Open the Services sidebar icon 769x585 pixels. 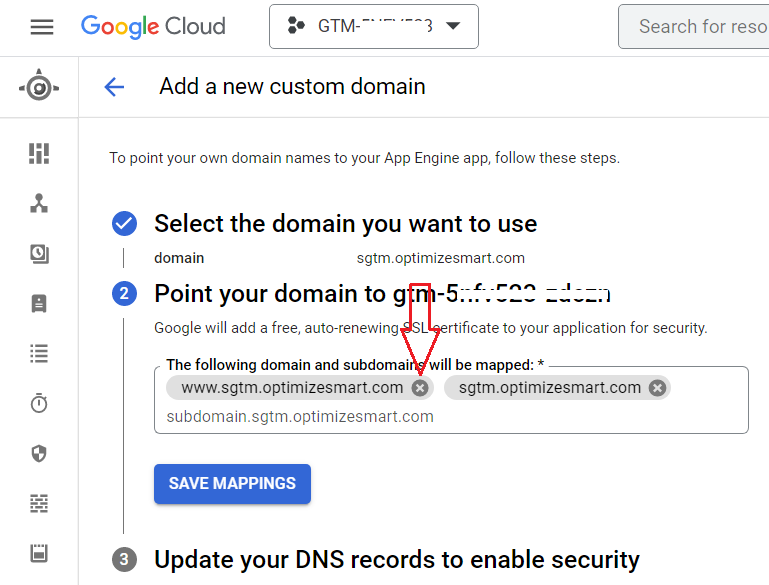[39, 203]
